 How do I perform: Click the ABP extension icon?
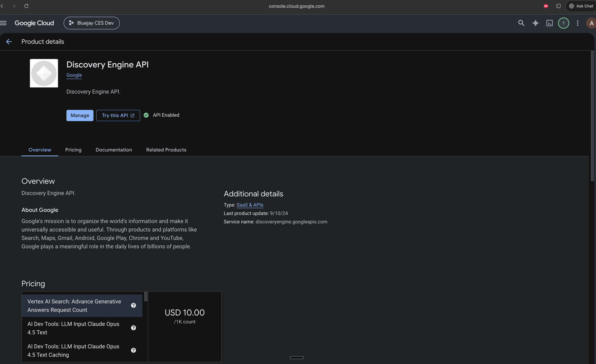546,6
